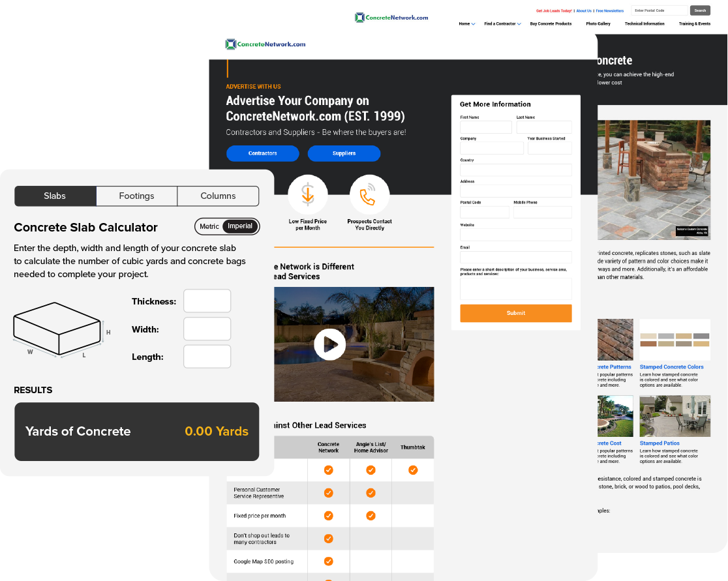Click the ConcreteNetwork.com logo above the Advertise With Us banner

tap(265, 44)
